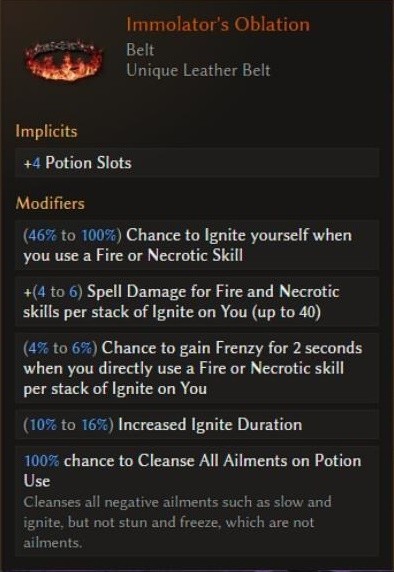Click the Belt item type label
394x572 pixels.
[x=140, y=50]
